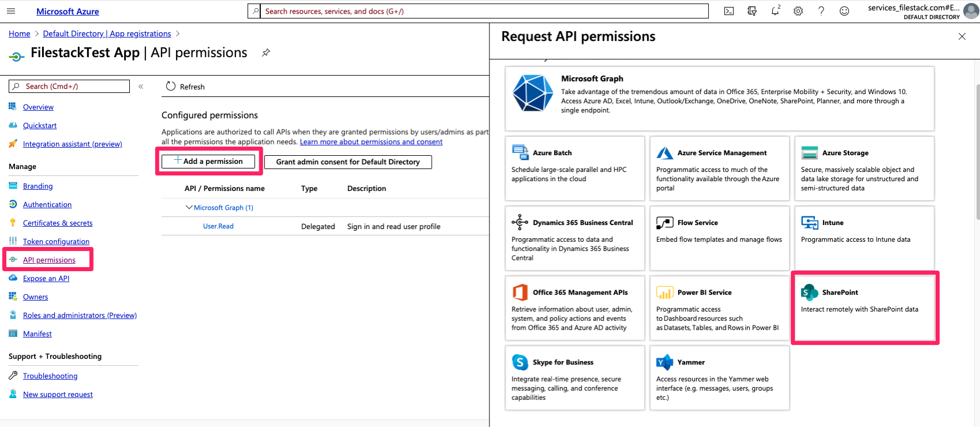980x427 pixels.
Task: Select the Intune API card
Action: [865, 238]
